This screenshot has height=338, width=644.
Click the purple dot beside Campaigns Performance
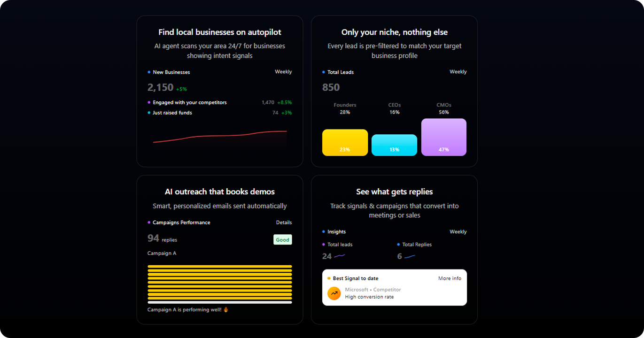[x=148, y=222]
